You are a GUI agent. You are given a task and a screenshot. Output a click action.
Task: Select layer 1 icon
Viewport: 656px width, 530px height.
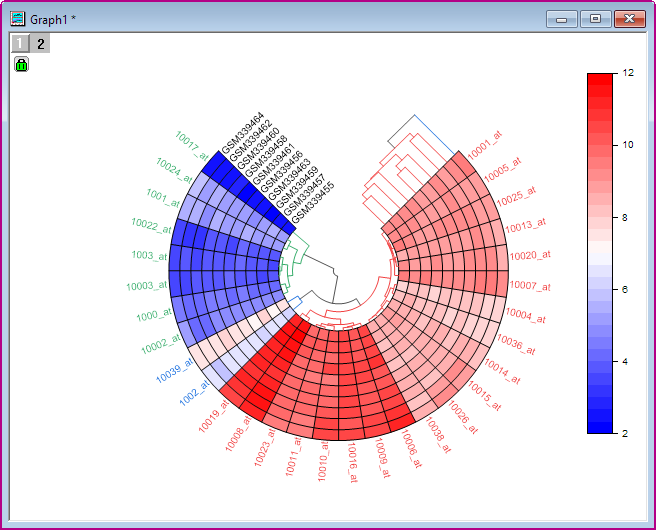pos(21,43)
